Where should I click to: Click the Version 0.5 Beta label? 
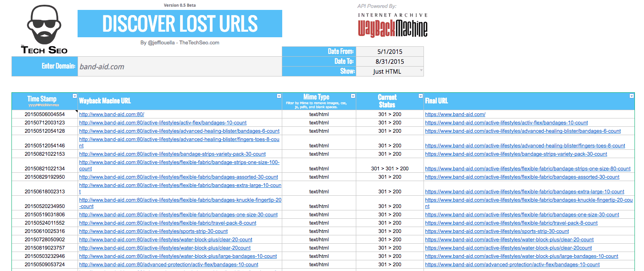pyautogui.click(x=180, y=5)
